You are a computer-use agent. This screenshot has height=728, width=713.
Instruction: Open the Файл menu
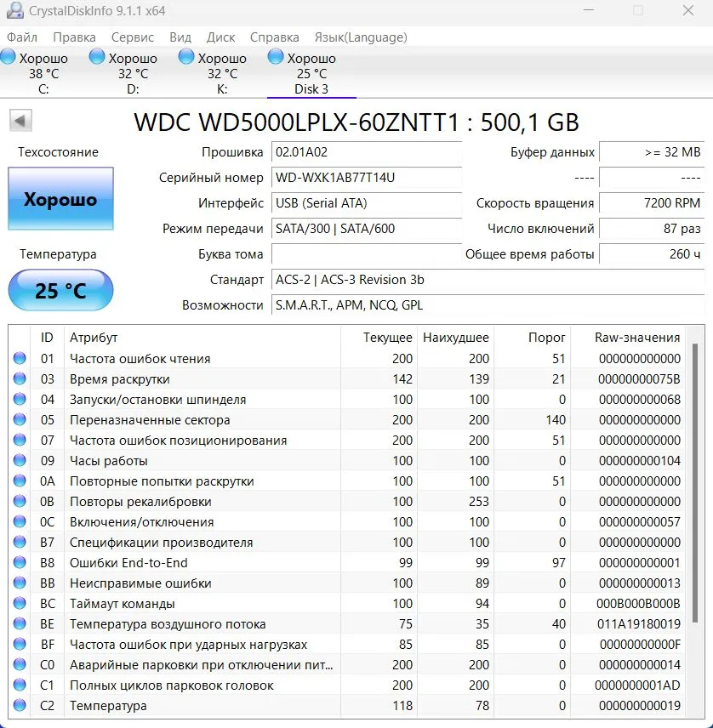[x=22, y=37]
